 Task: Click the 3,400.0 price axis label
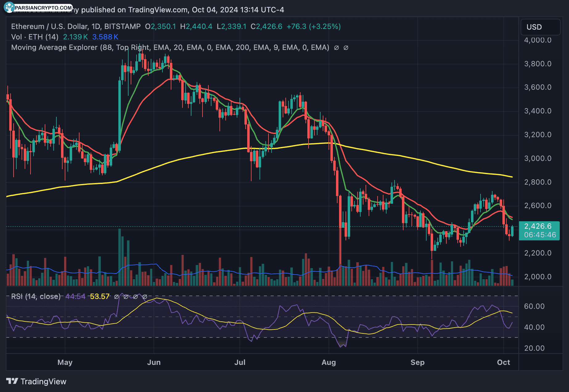click(x=538, y=111)
